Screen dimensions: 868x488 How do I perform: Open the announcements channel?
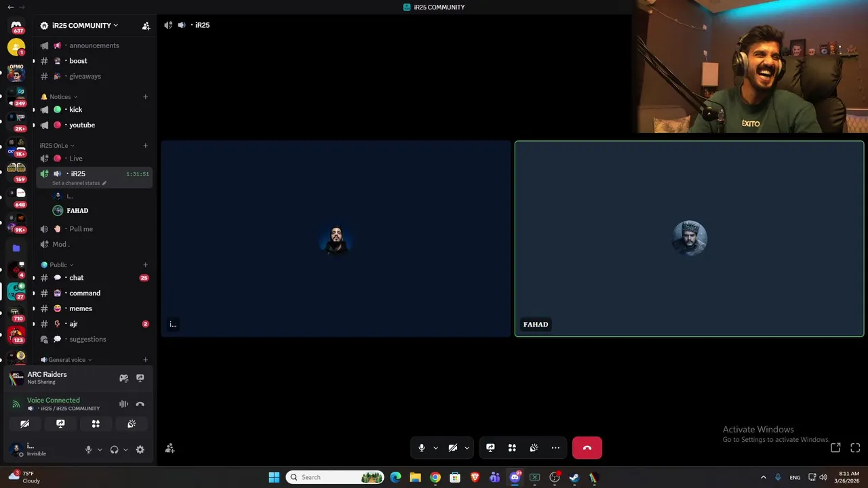tap(94, 45)
